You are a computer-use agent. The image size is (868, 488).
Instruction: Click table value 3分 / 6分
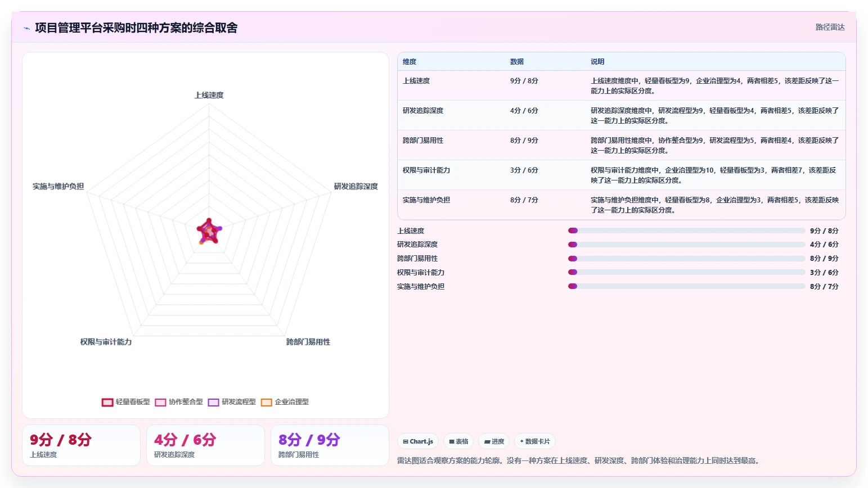pos(524,170)
